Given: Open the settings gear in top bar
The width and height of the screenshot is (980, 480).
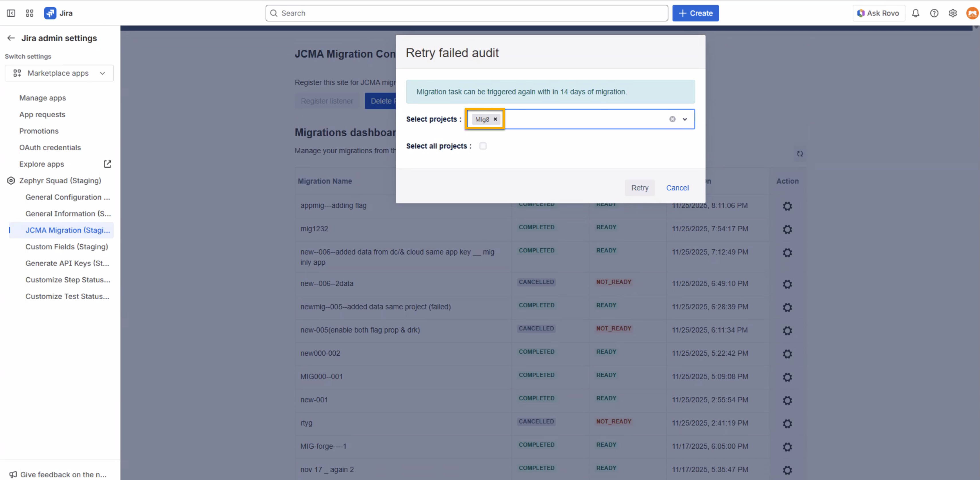Looking at the screenshot, I should 953,13.
